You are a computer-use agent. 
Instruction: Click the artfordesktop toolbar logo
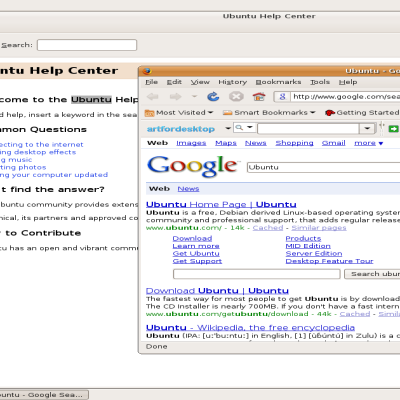point(181,129)
